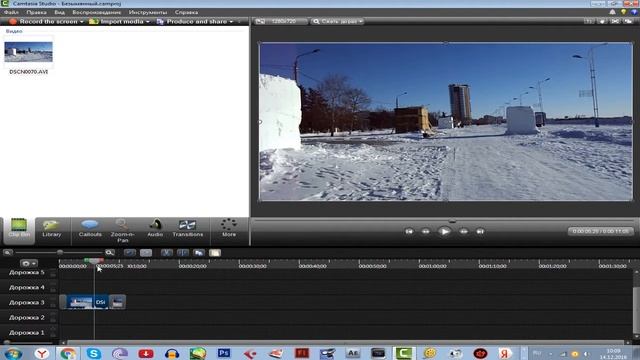Open Photoshop from the taskbar
The height and width of the screenshot is (360, 640).
pos(224,353)
